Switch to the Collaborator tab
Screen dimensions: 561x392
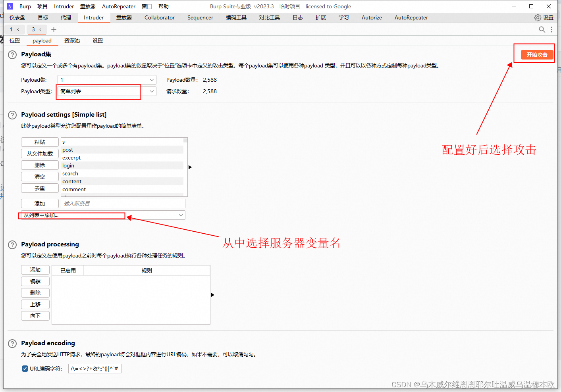pyautogui.click(x=159, y=17)
